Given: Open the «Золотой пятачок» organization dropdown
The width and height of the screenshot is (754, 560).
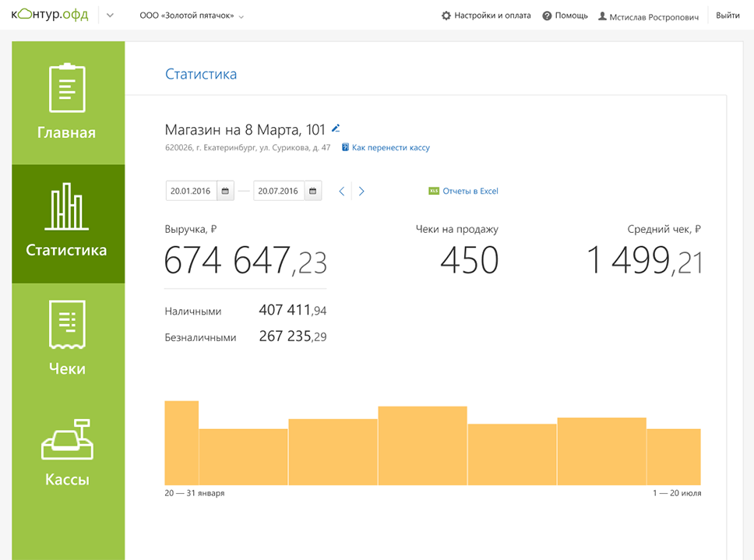Looking at the screenshot, I should tap(192, 16).
